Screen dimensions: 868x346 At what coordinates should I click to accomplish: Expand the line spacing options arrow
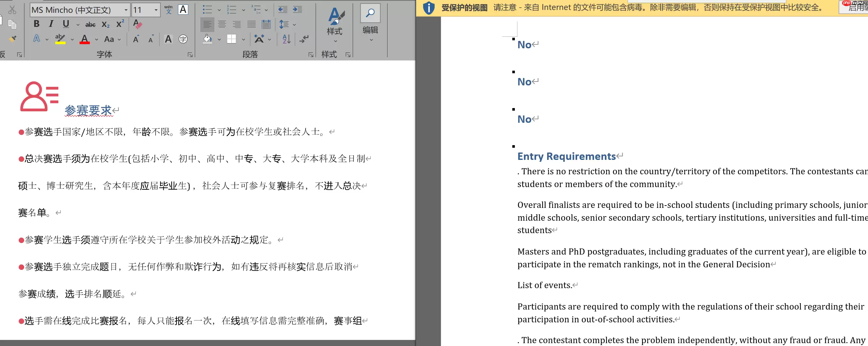click(x=294, y=24)
